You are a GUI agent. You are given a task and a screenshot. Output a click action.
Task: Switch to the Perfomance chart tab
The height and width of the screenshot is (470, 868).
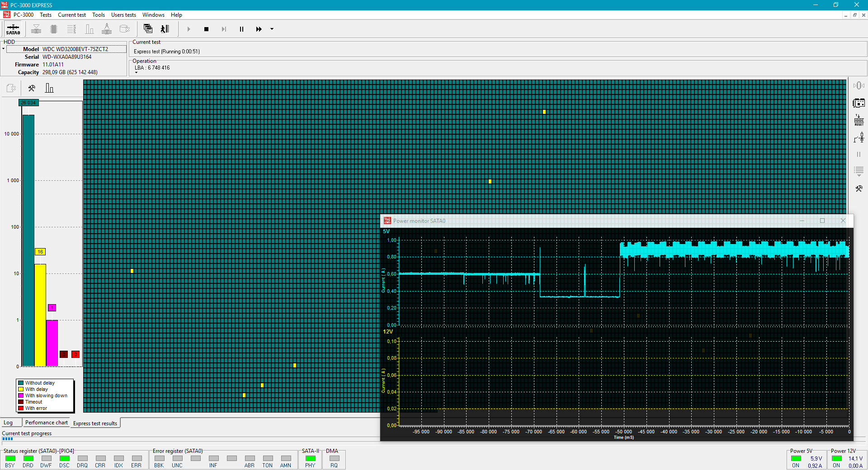46,423
